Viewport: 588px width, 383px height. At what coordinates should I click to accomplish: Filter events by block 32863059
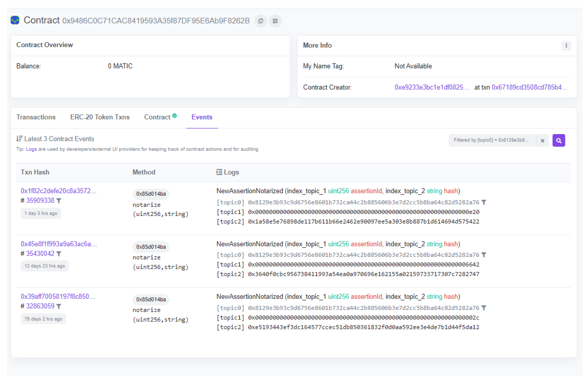coord(59,306)
